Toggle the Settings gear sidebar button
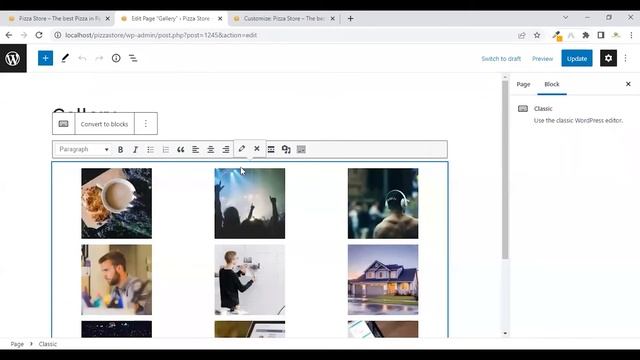The width and height of the screenshot is (640, 360). (x=608, y=58)
